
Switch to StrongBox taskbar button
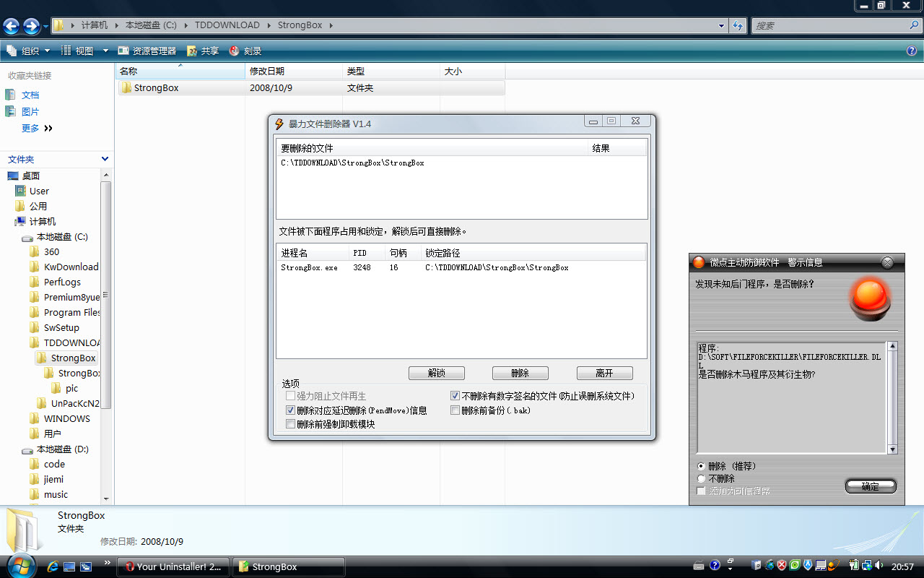tap(288, 566)
